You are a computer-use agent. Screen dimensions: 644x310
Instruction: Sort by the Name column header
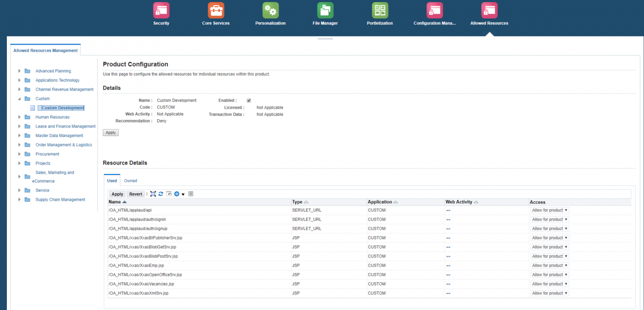click(x=115, y=202)
